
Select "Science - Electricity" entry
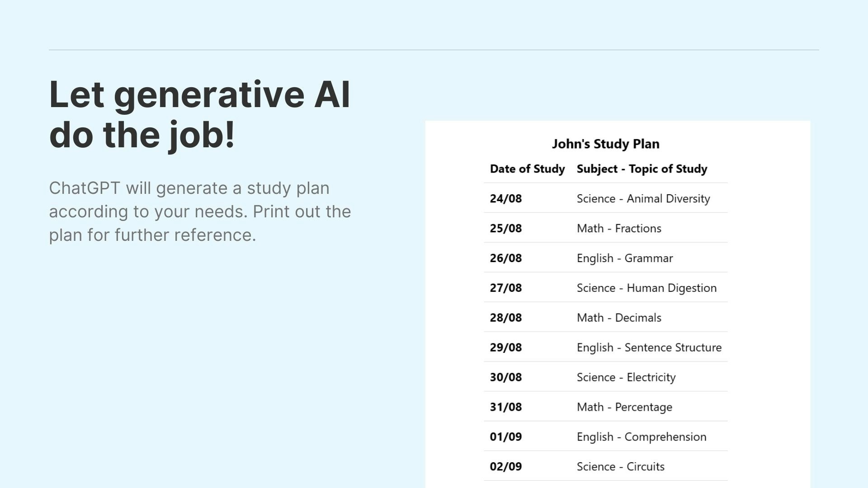click(626, 377)
